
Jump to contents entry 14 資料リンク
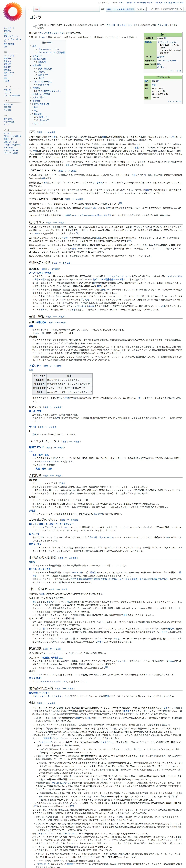(x=37, y=124)
